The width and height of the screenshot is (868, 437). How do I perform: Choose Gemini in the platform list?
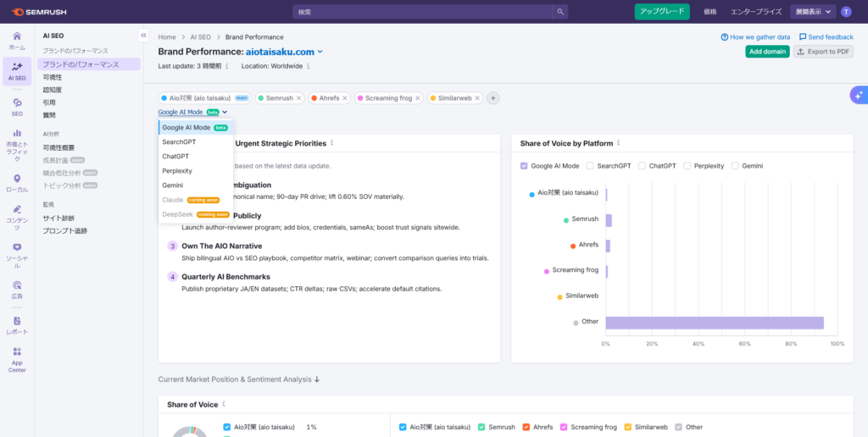point(173,185)
